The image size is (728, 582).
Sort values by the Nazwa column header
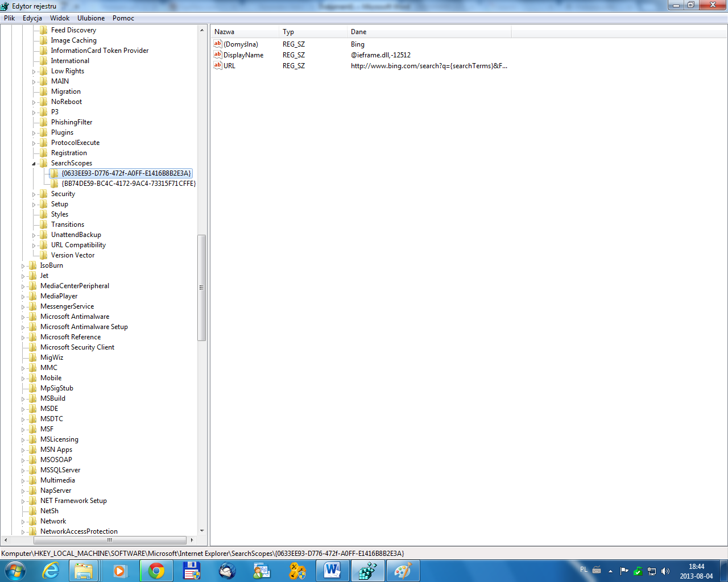pos(245,32)
